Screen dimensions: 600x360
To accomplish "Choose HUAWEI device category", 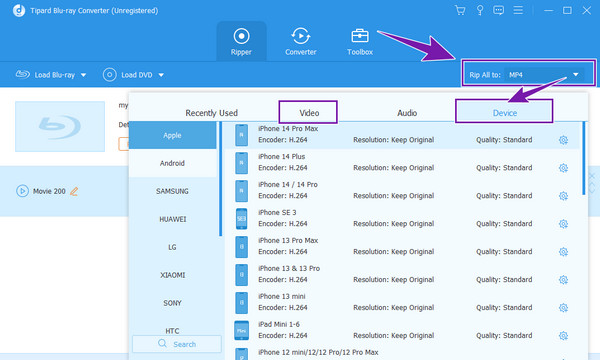I will [x=173, y=219].
